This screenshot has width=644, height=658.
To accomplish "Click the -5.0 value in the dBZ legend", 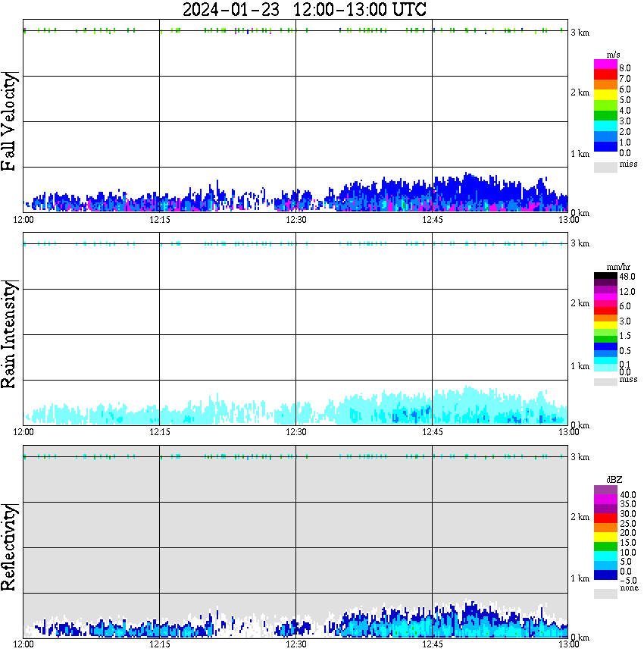I will pyautogui.click(x=628, y=581).
